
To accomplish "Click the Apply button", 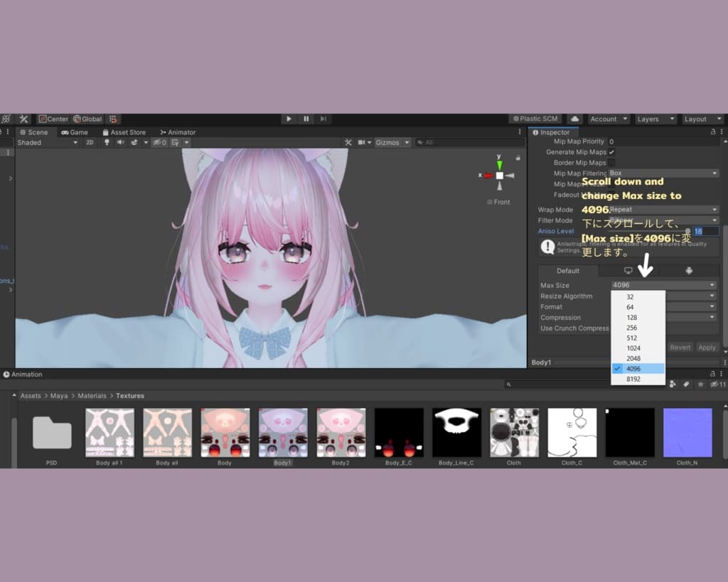I will 707,347.
